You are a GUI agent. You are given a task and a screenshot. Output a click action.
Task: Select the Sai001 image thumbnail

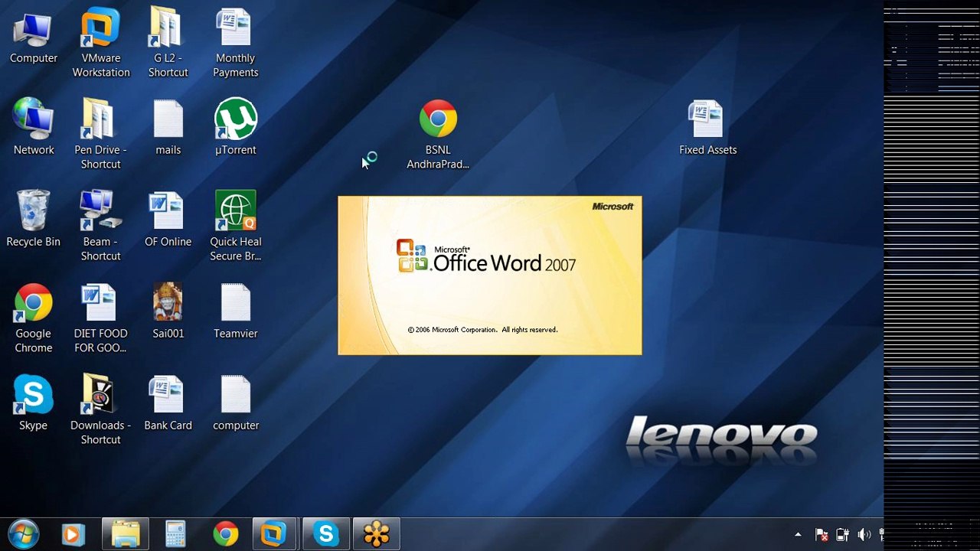point(168,311)
